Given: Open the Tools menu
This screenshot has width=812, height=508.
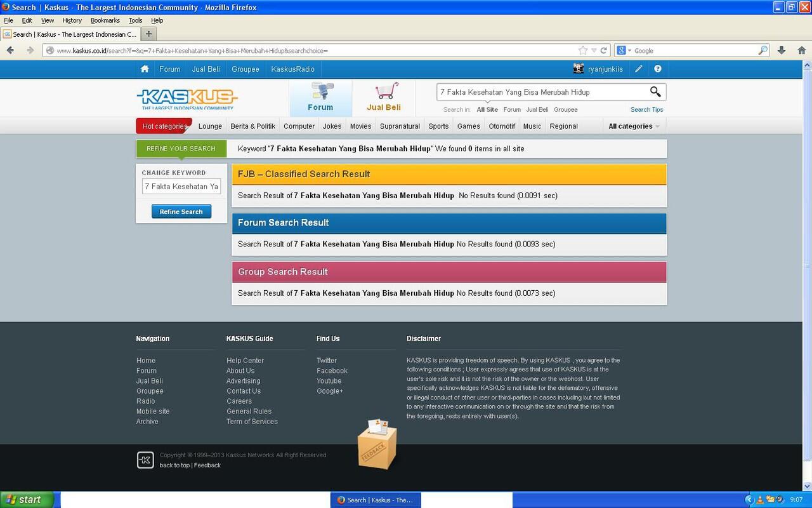Looking at the screenshot, I should 136,20.
